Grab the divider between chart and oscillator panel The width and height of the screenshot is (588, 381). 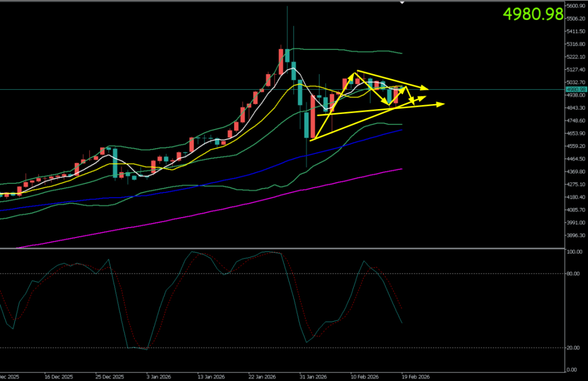(293, 248)
